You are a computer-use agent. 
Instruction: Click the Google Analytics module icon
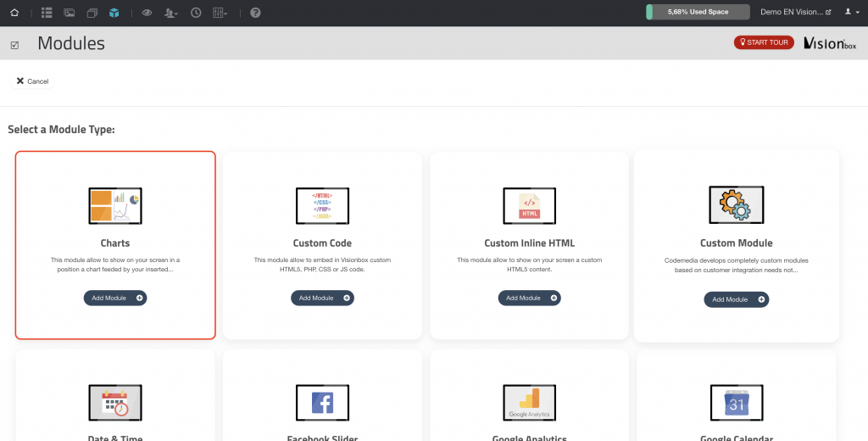(x=529, y=403)
